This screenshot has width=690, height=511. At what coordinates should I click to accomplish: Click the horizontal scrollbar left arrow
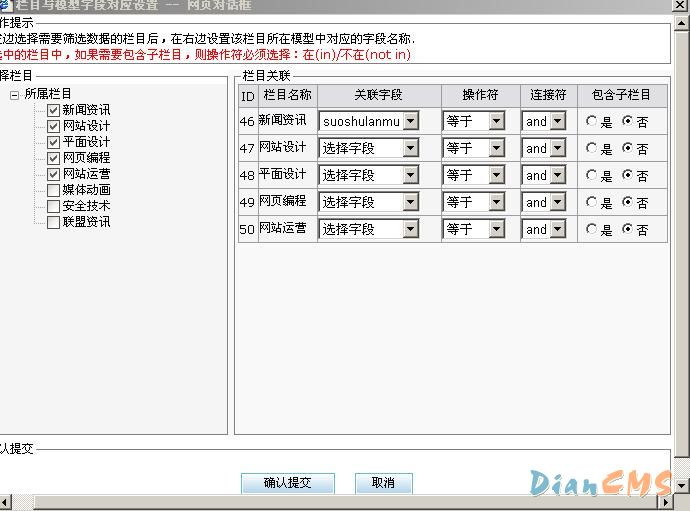click(x=6, y=502)
